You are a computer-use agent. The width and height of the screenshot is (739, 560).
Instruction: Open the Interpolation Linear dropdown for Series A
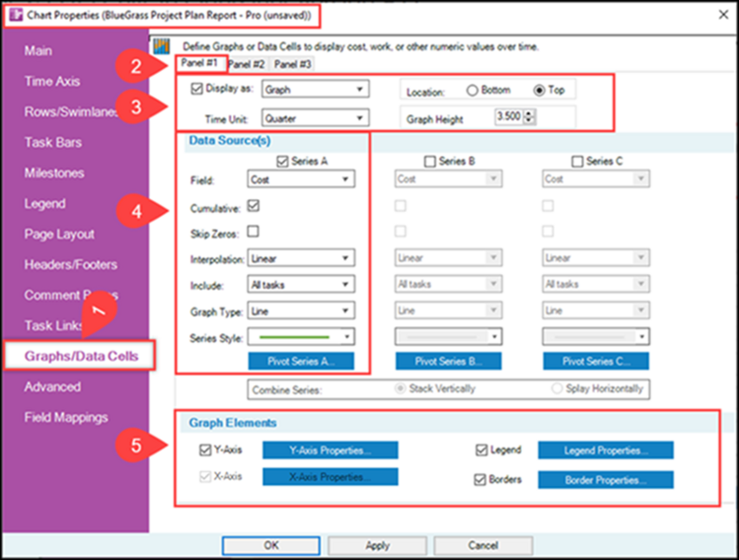pos(300,258)
